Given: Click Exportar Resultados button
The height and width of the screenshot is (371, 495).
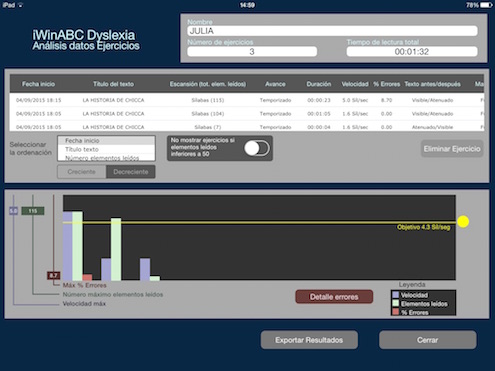Looking at the screenshot, I should [x=309, y=340].
